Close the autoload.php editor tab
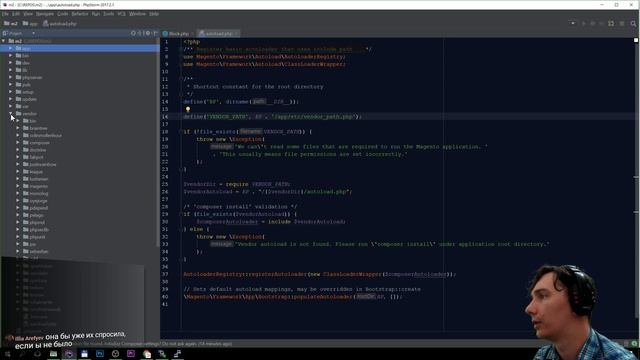640x360 pixels. (236, 33)
